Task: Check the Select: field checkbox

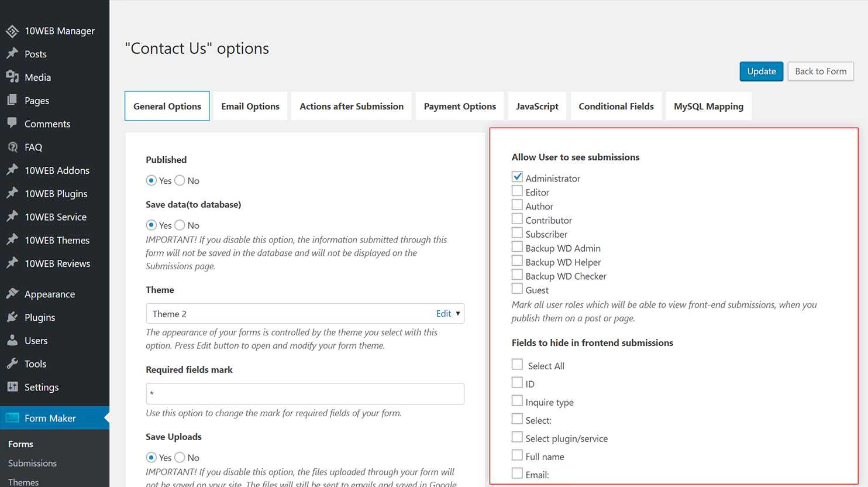Action: point(517,419)
